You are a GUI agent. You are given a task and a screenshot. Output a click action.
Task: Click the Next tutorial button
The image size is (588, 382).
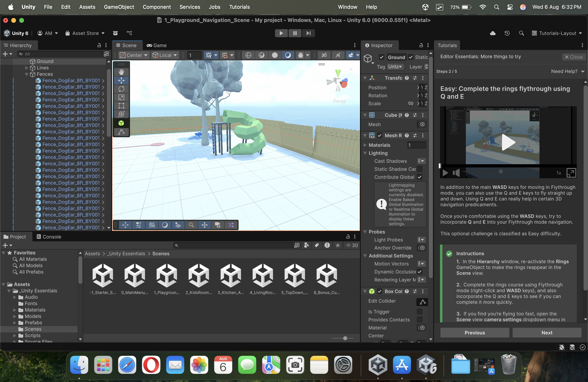547,333
